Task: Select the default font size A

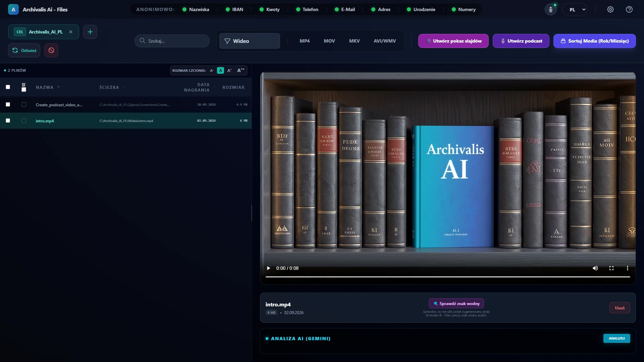Action: click(x=220, y=70)
